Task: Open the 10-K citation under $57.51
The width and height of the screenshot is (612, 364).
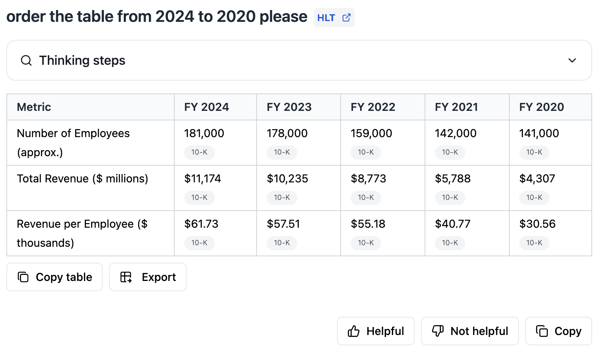Action: pos(282,243)
